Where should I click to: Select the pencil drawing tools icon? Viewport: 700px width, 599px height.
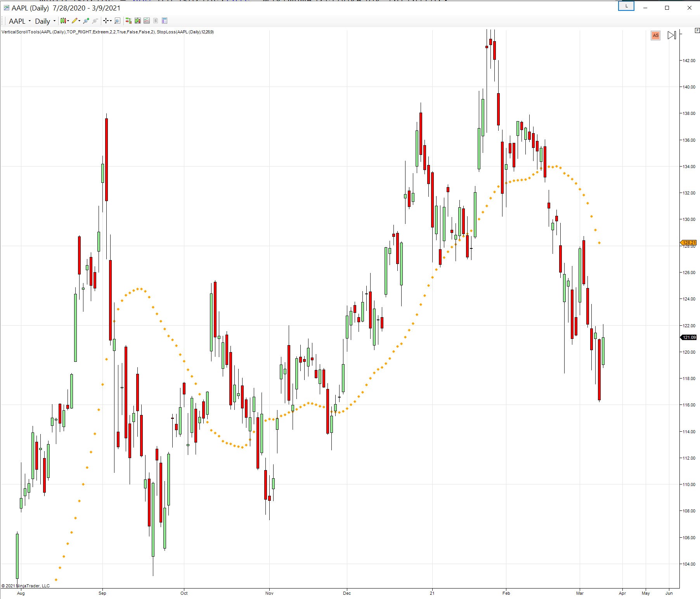(75, 21)
